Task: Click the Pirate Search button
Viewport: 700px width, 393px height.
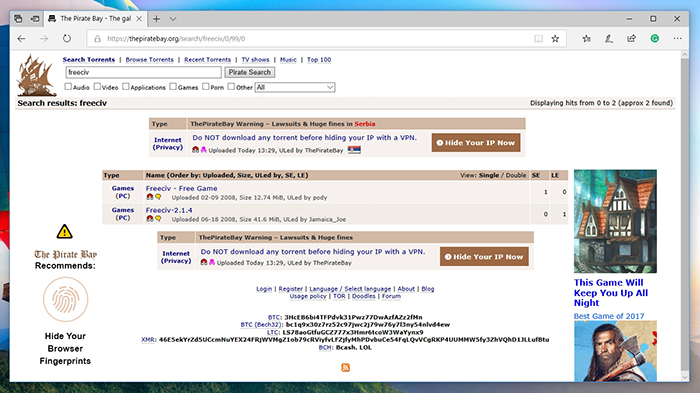Action: pyautogui.click(x=250, y=72)
